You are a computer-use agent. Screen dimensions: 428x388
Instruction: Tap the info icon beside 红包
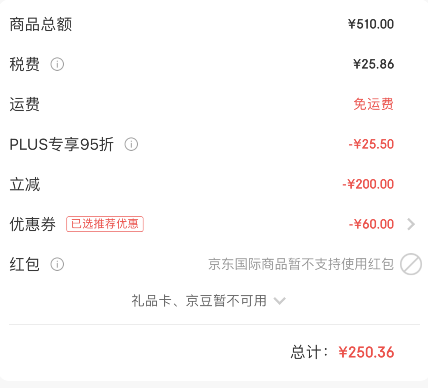(x=57, y=264)
